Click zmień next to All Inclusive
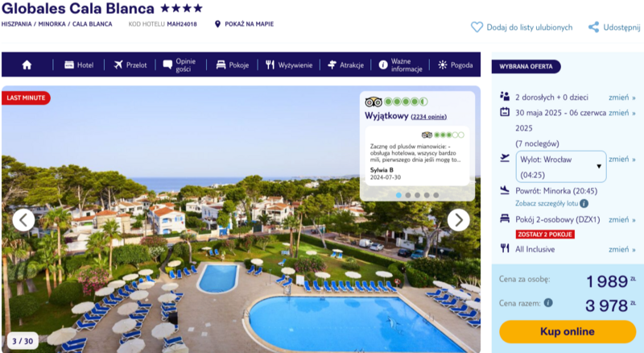This screenshot has height=353, width=644. tap(621, 249)
